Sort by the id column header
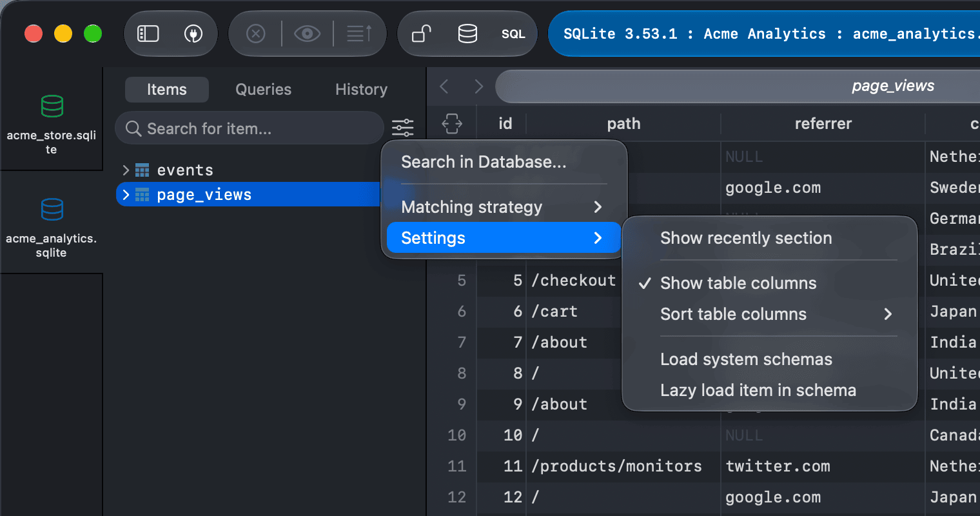 tap(505, 124)
